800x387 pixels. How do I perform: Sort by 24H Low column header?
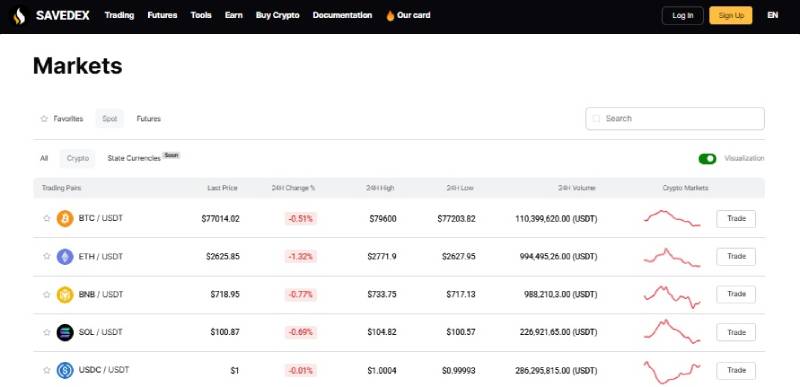tap(459, 188)
